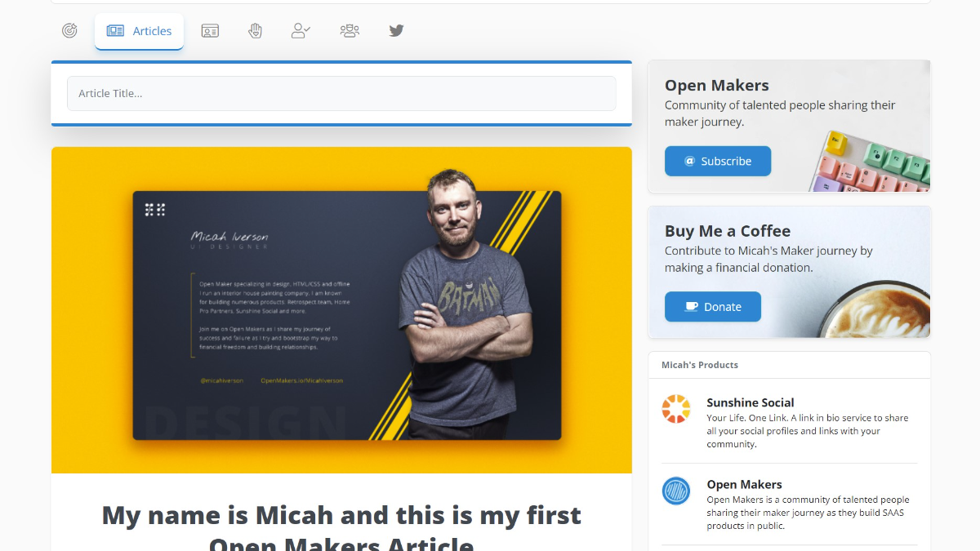Click the Donate button
Viewport: 980px width, 551px height.
coord(713,307)
